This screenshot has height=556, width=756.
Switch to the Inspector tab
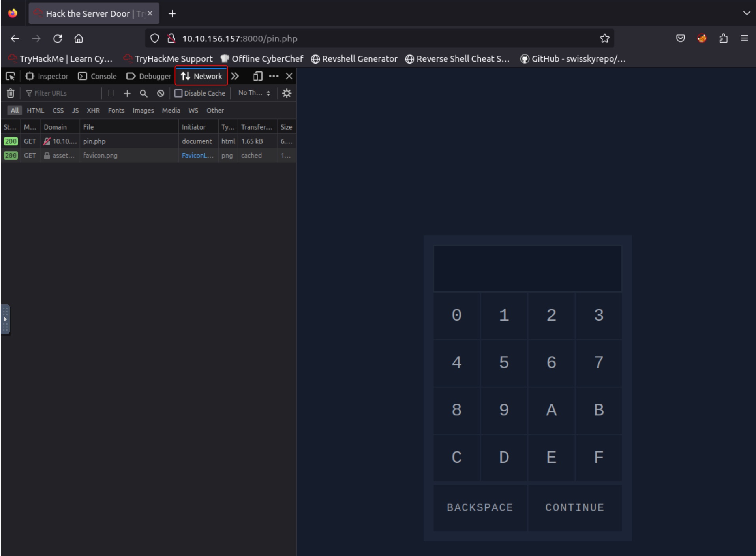(x=47, y=76)
